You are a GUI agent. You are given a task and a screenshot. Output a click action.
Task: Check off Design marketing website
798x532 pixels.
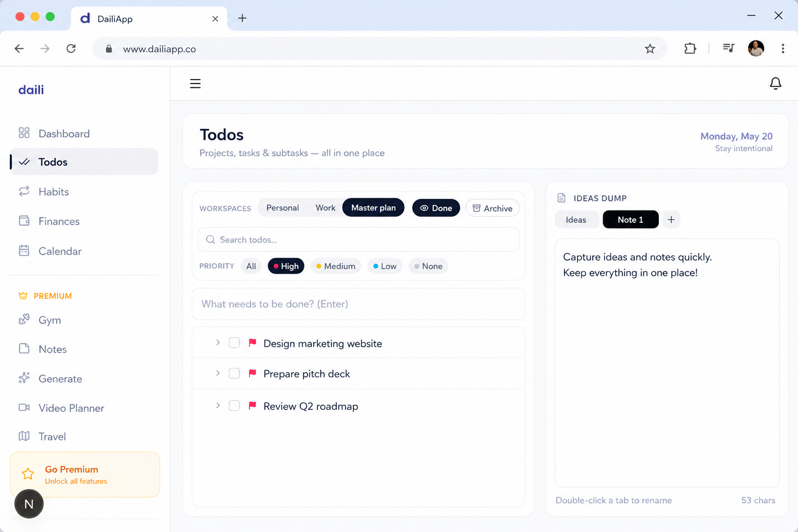[234, 343]
